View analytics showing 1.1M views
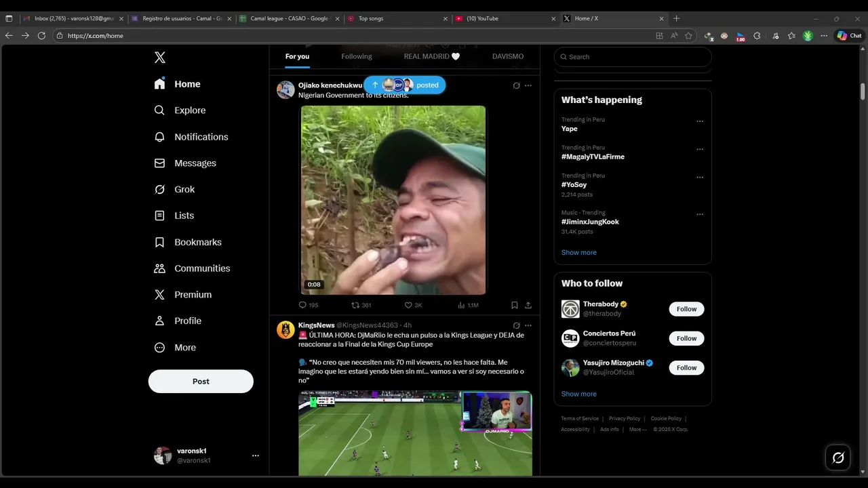 pyautogui.click(x=468, y=306)
